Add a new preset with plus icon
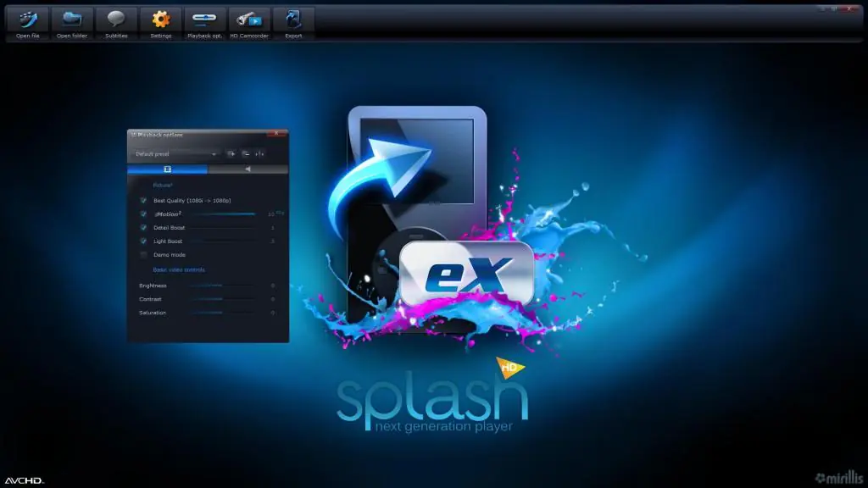 pos(231,154)
